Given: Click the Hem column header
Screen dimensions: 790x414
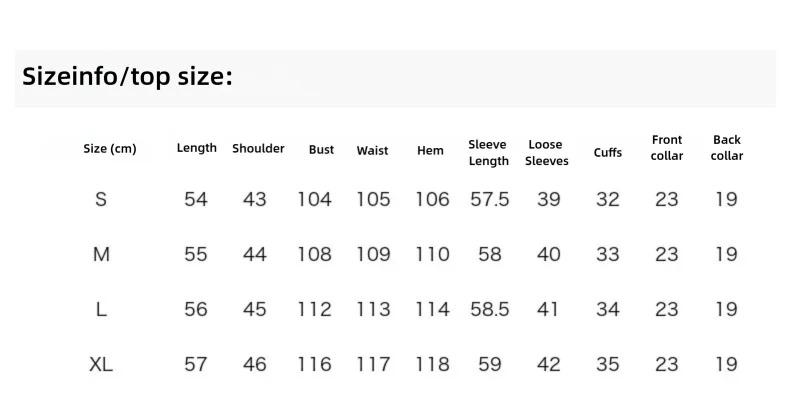Looking at the screenshot, I should click(x=430, y=151).
